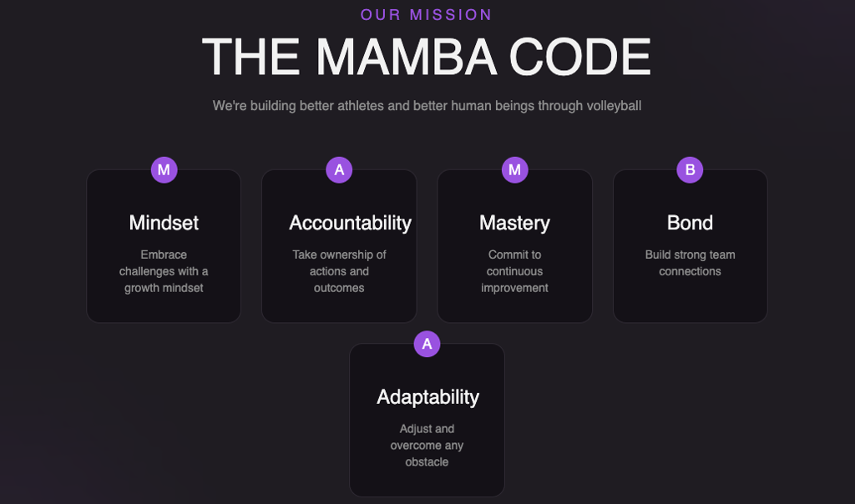Click the B badge above Bond
The height and width of the screenshot is (504, 855).
[x=690, y=170]
